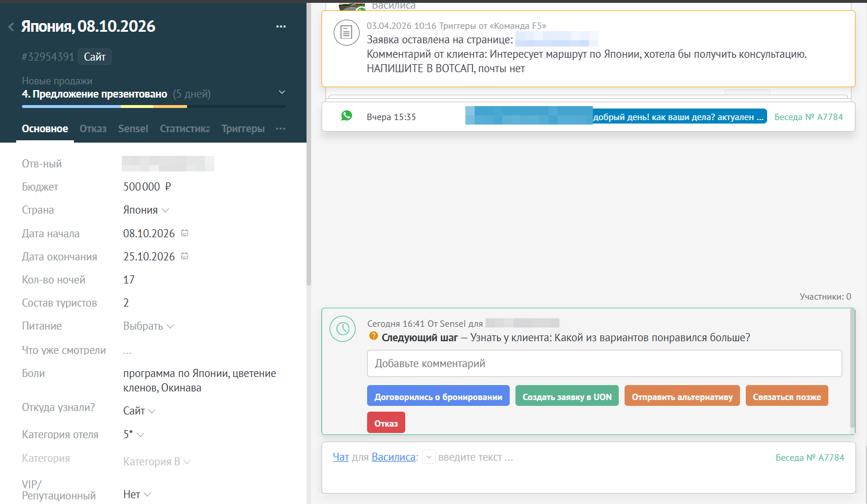Open the Категория отеля dropdown showing 5*
The image size is (867, 504).
click(133, 434)
